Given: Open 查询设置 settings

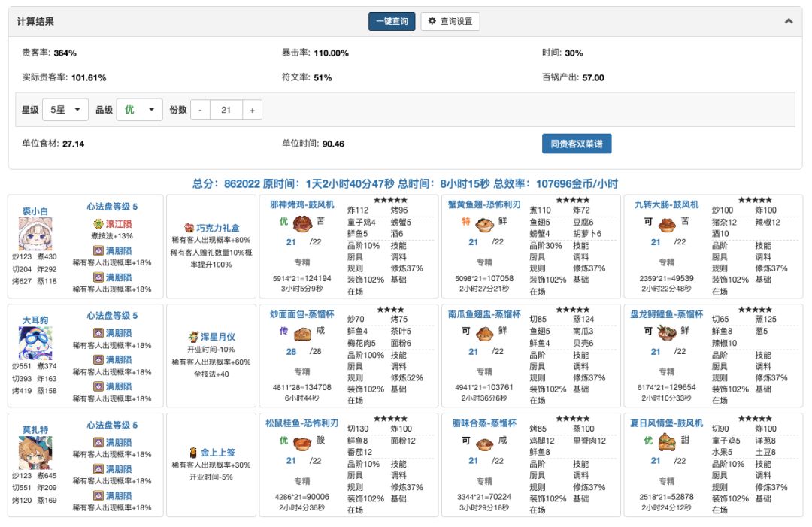Looking at the screenshot, I should (450, 21).
